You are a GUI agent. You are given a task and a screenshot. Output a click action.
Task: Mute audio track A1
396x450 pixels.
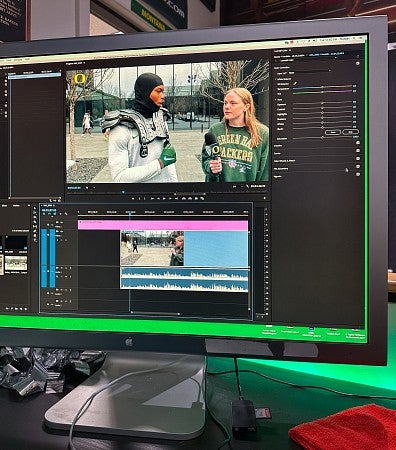pyautogui.click(x=61, y=268)
